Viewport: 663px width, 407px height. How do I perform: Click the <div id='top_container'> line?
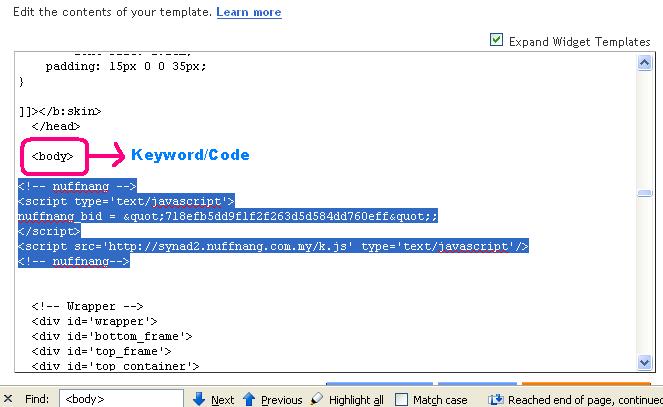pos(115,366)
